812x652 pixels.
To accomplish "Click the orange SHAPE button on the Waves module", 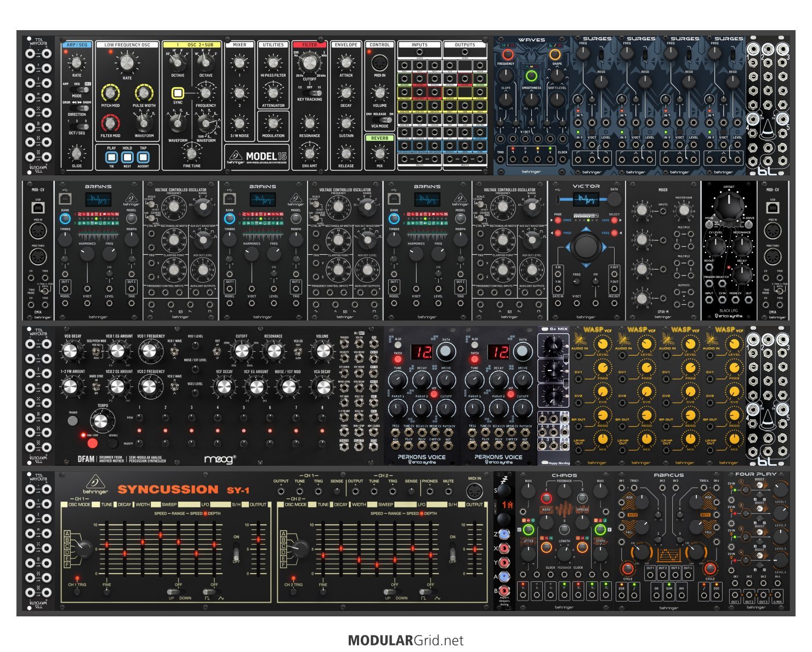I will pyautogui.click(x=555, y=54).
